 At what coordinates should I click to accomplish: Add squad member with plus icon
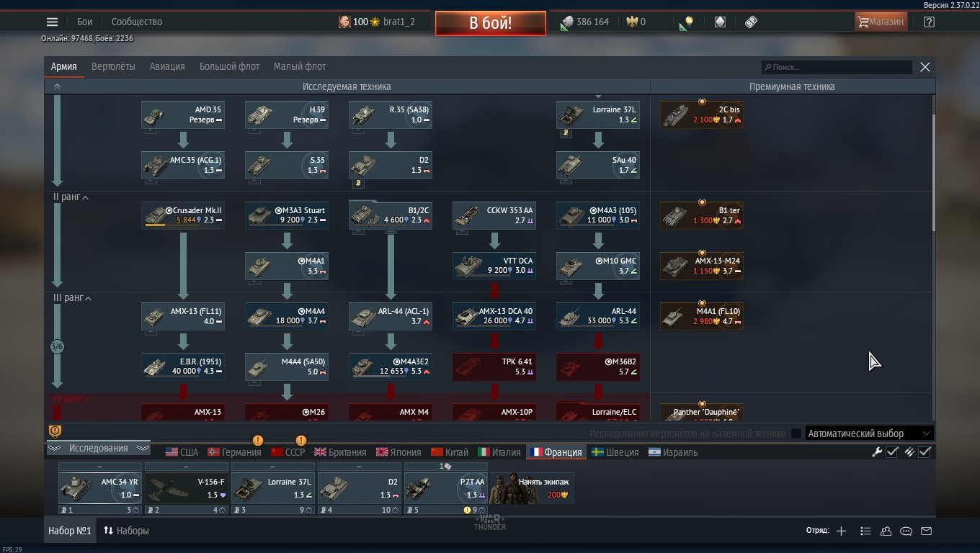(841, 531)
